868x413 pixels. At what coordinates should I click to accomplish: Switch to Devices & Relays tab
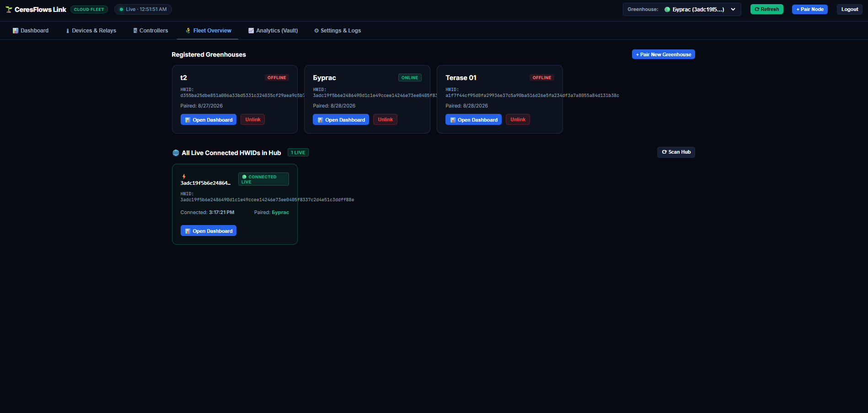91,31
